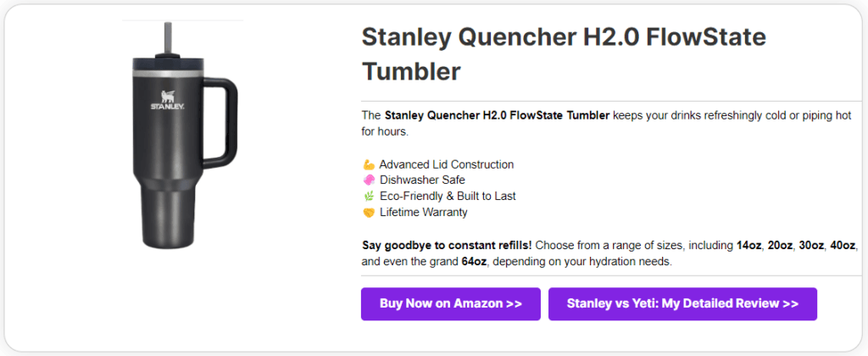The height and width of the screenshot is (356, 868).
Task: Select Eco-Friendly & Built to Last text
Action: tap(448, 196)
